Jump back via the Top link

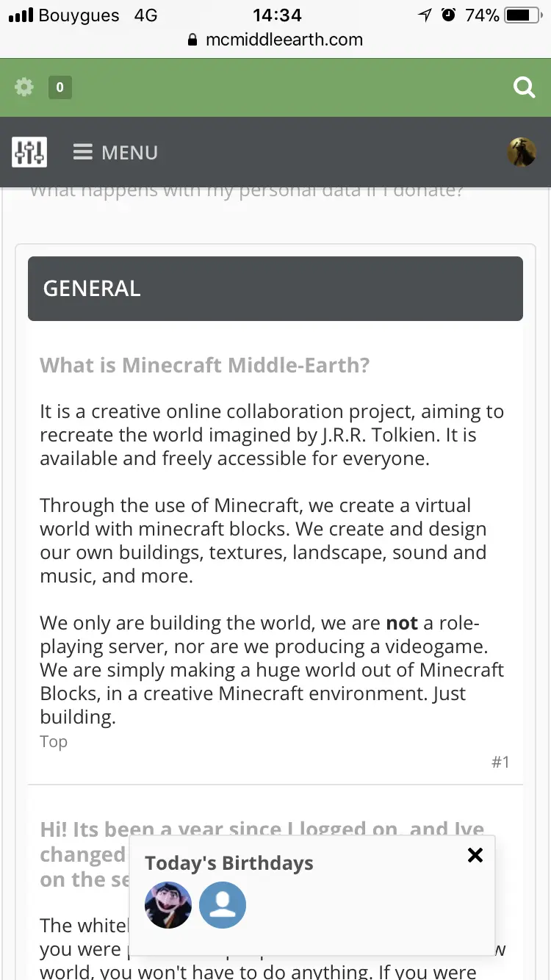tap(54, 741)
